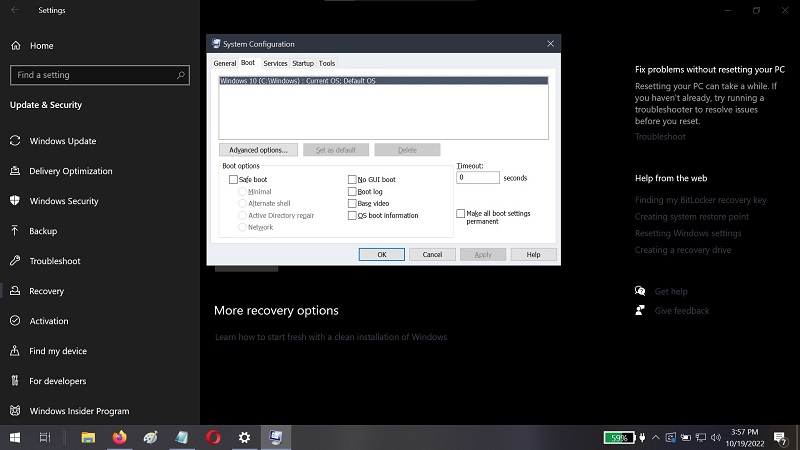
Task: Click the Get help chat icon
Action: [x=640, y=291]
